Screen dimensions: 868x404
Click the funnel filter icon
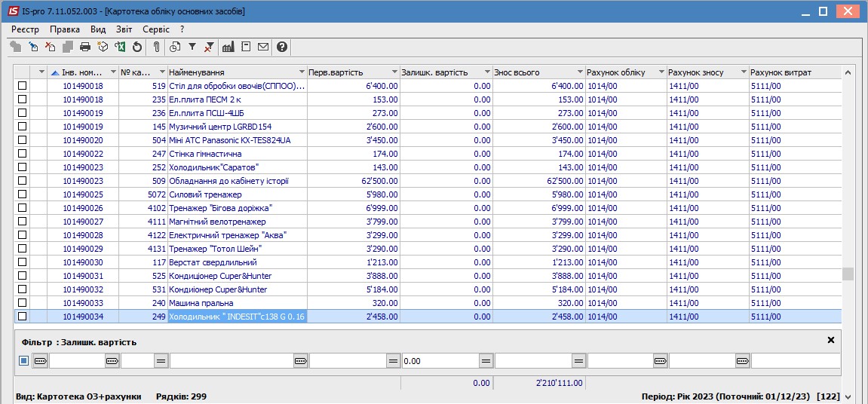point(192,47)
